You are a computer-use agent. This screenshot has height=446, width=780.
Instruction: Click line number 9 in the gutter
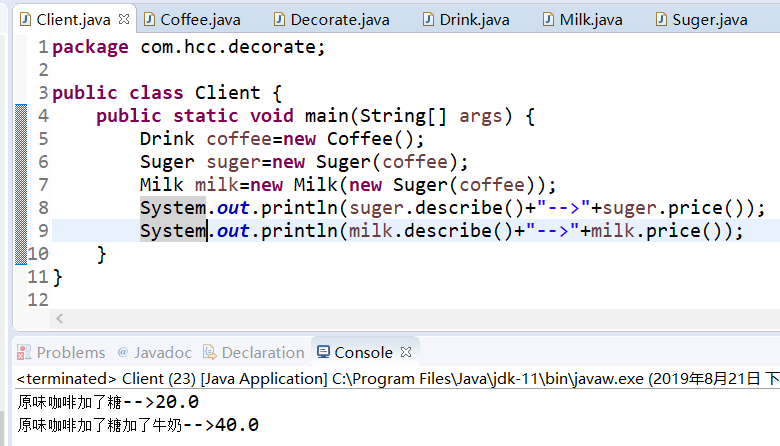[43, 231]
